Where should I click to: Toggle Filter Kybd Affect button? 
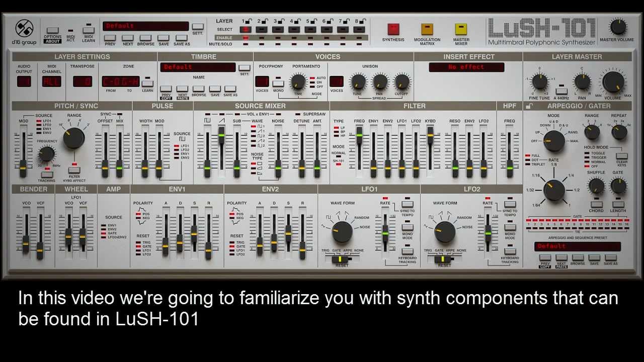click(x=74, y=170)
